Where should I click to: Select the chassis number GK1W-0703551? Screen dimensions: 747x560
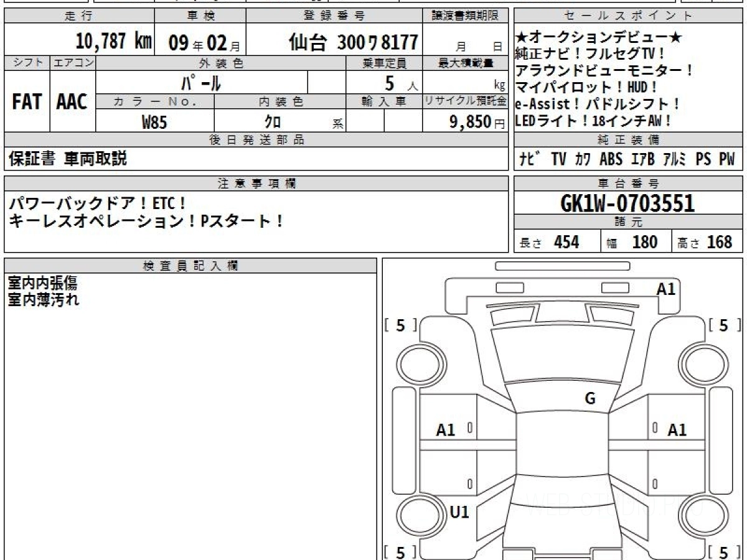pos(627,203)
